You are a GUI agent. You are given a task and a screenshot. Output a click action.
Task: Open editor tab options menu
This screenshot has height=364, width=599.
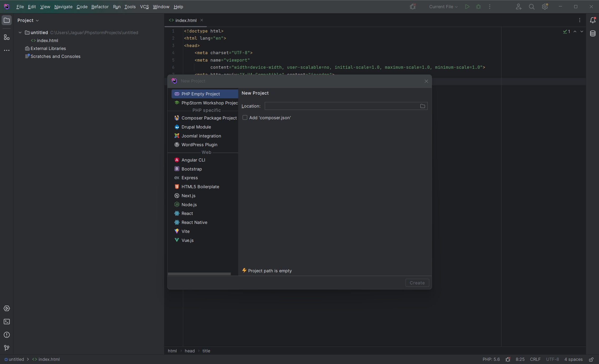[580, 20]
